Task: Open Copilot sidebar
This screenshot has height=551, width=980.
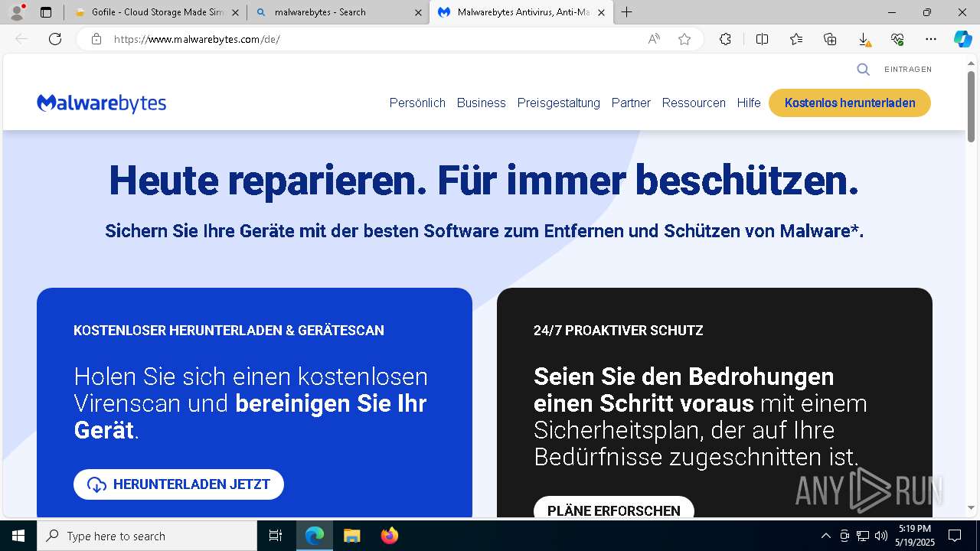Action: 962,39
